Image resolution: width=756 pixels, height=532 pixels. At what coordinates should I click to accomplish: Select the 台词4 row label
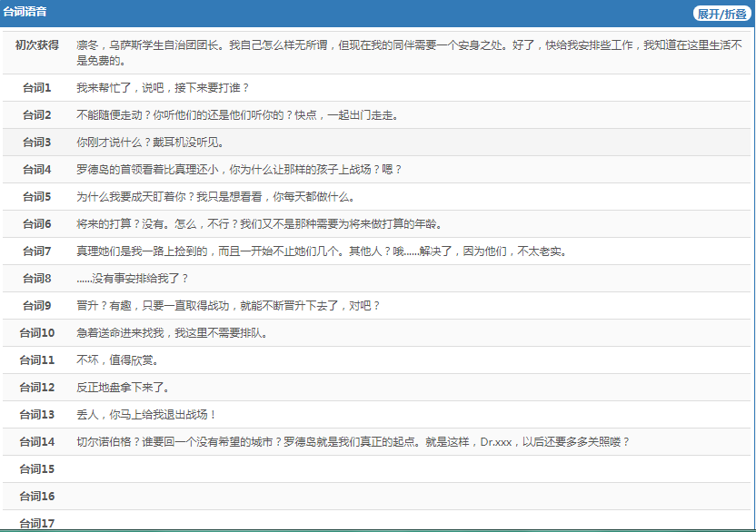click(x=37, y=170)
